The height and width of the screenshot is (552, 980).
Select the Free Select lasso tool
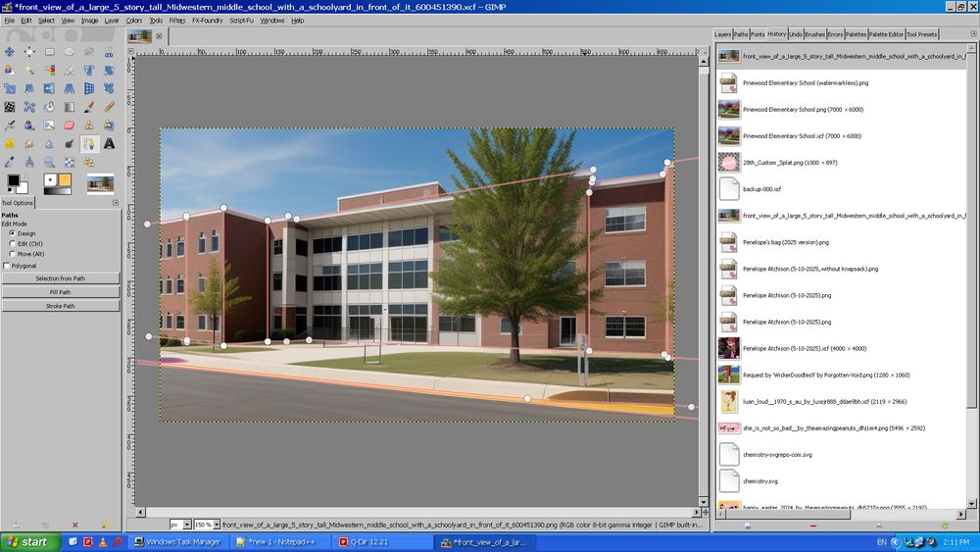point(89,52)
